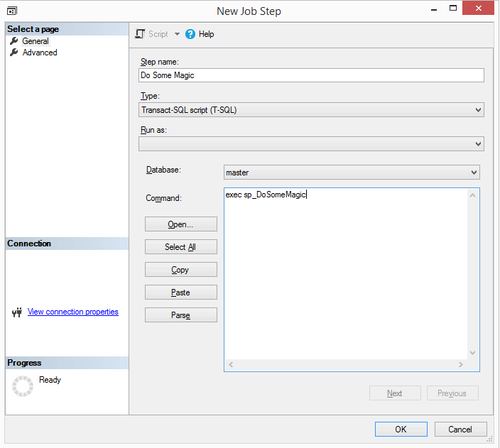Open the Type dropdown list
Viewport: 500px width, 448px height.
[311, 109]
